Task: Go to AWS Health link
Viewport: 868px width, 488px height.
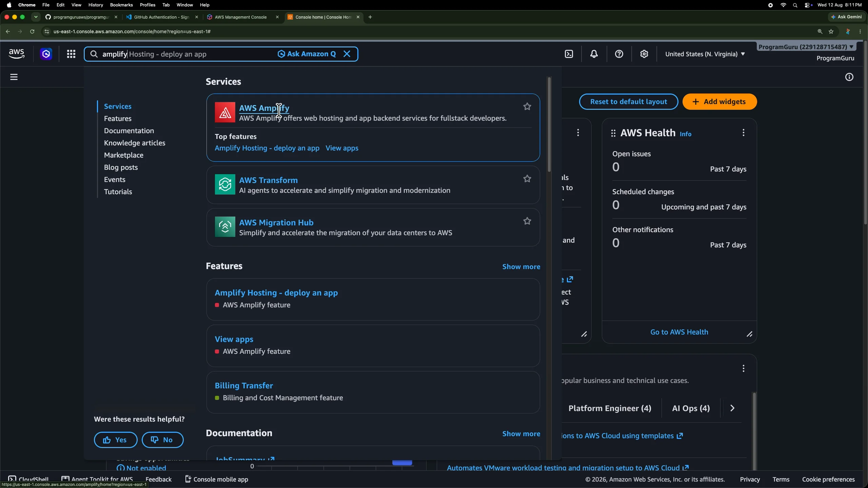Action: click(x=679, y=332)
